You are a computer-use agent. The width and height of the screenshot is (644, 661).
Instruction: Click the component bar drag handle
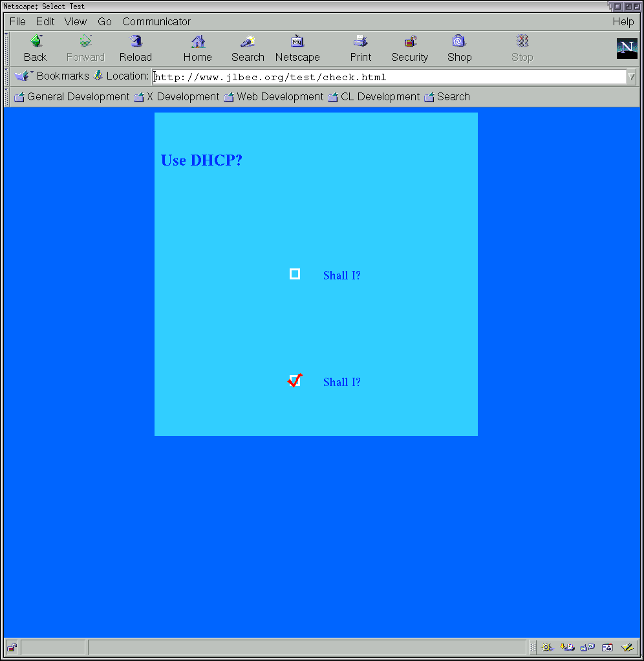(x=533, y=647)
